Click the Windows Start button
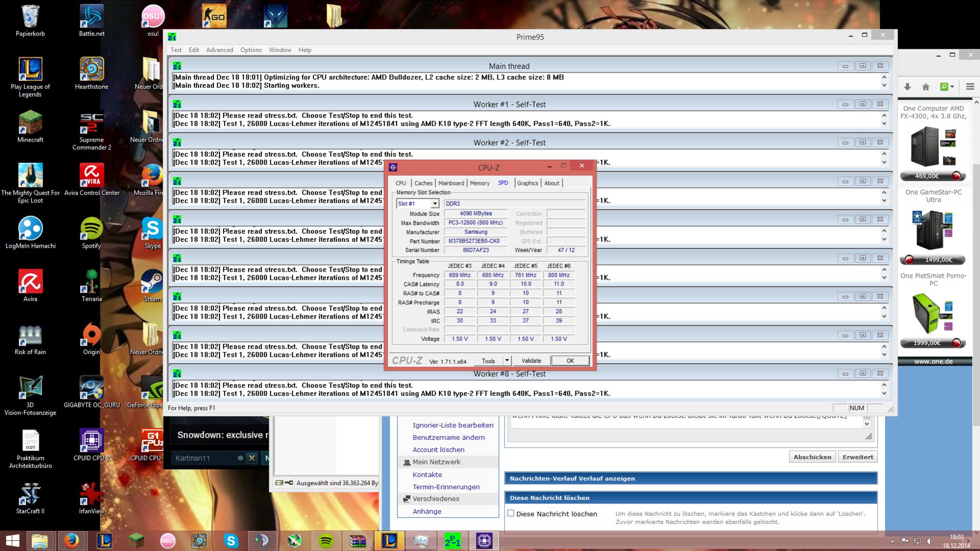 point(12,540)
